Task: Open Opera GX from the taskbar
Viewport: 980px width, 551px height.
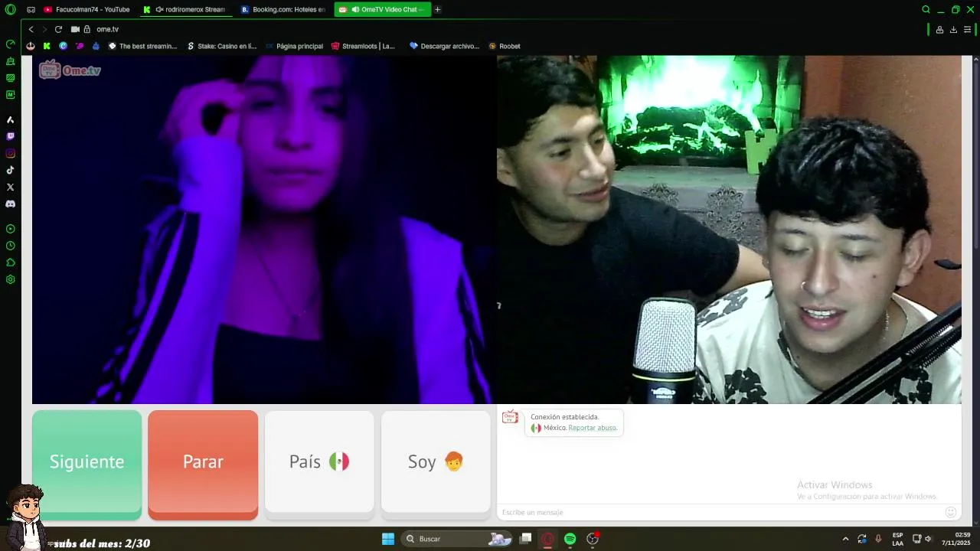Action: [547, 539]
